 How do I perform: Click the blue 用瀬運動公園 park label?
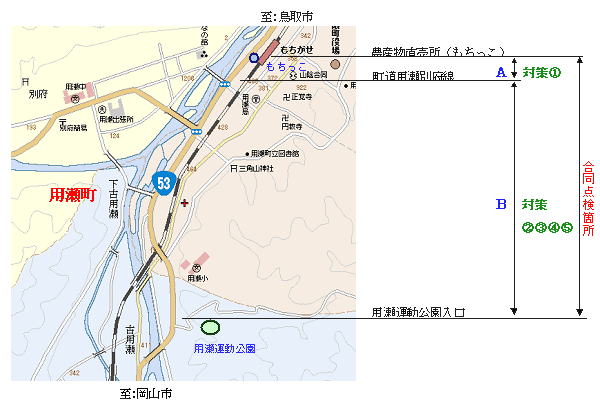point(224,349)
